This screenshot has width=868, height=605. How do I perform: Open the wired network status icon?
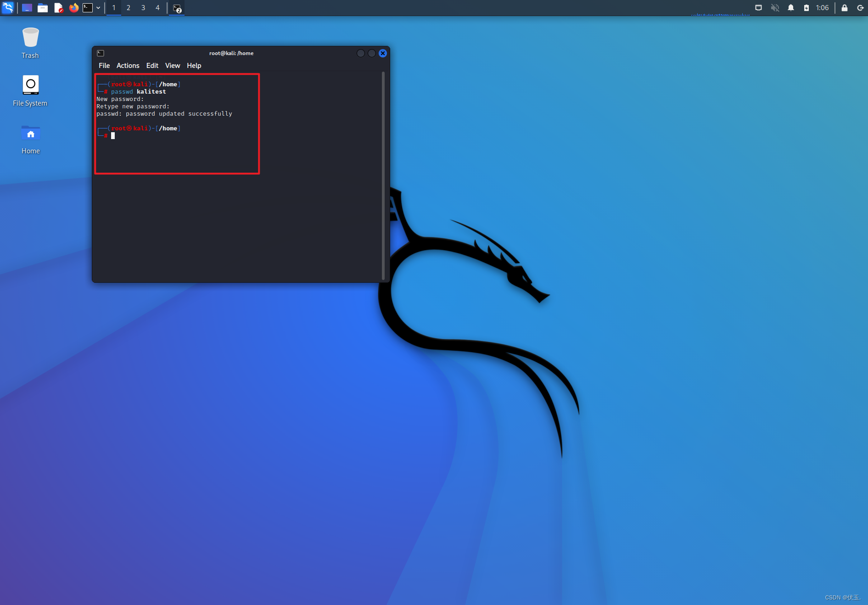tap(758, 8)
